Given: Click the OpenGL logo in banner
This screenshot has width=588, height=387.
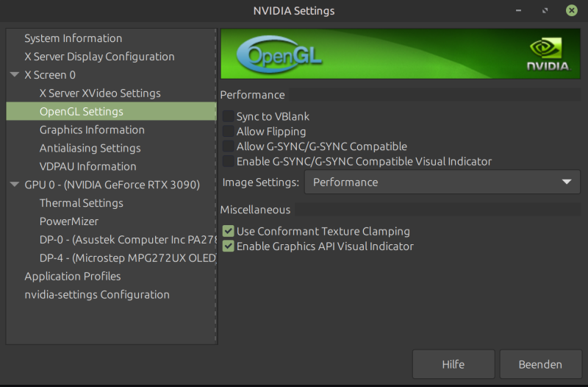Looking at the screenshot, I should point(279,54).
